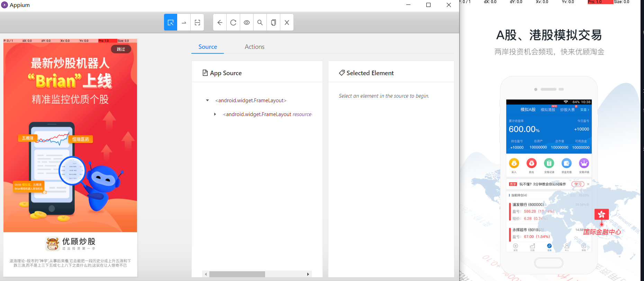This screenshot has width=644, height=281.
Task: Expand the child FrameLayout resource node
Action: [215, 114]
